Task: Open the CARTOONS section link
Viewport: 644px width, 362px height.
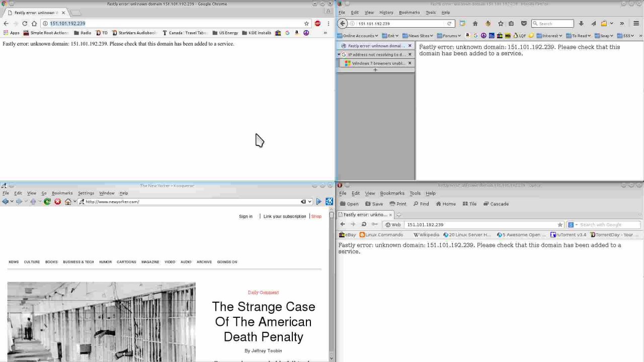Action: (x=126, y=262)
